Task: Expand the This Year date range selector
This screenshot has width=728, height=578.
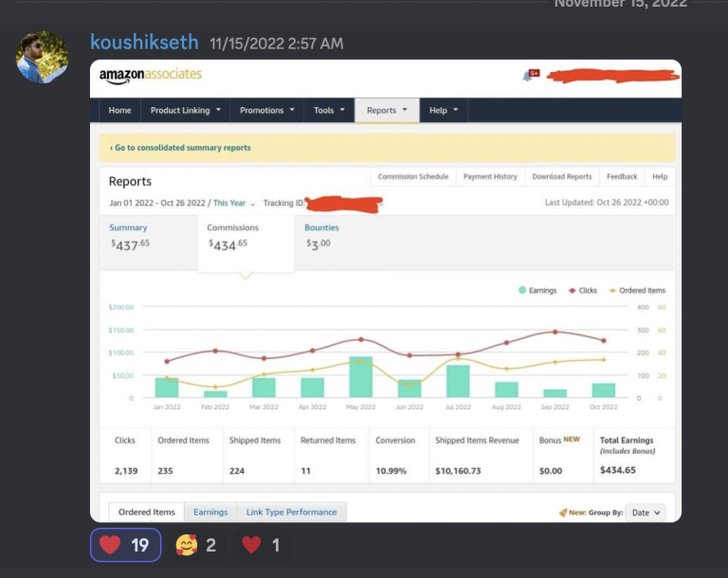Action: click(234, 203)
